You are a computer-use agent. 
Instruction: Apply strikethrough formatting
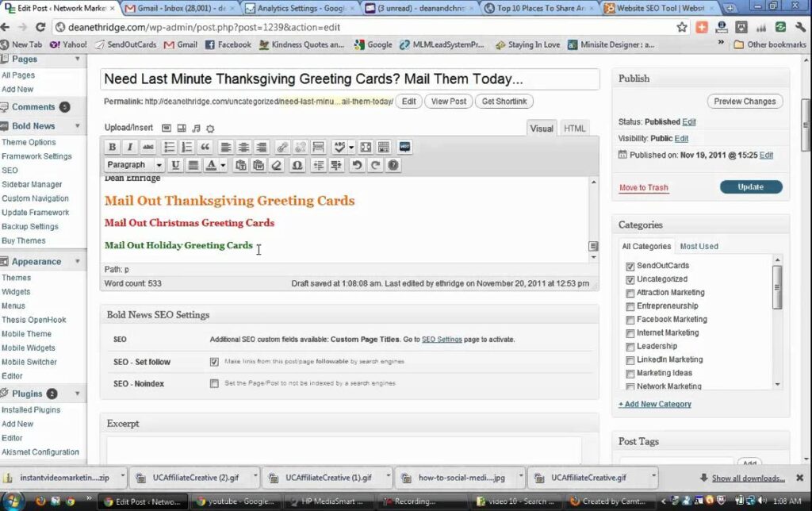click(148, 147)
